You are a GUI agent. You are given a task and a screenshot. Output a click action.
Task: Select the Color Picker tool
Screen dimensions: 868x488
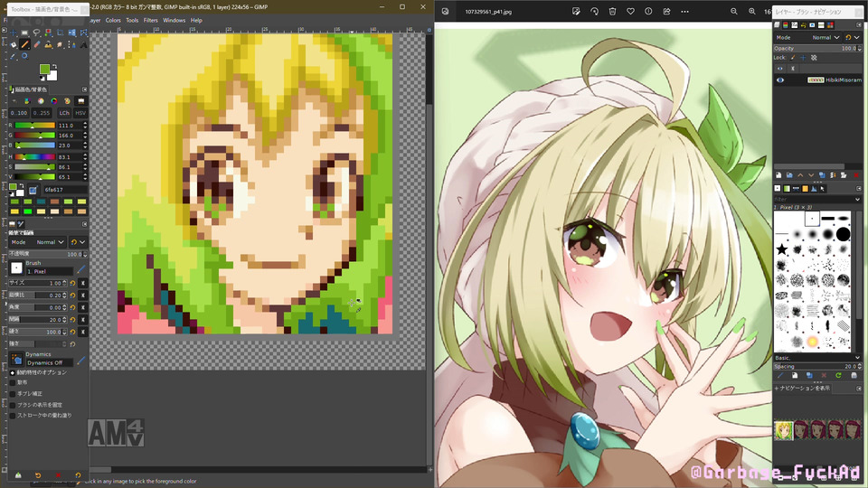pos(13,56)
